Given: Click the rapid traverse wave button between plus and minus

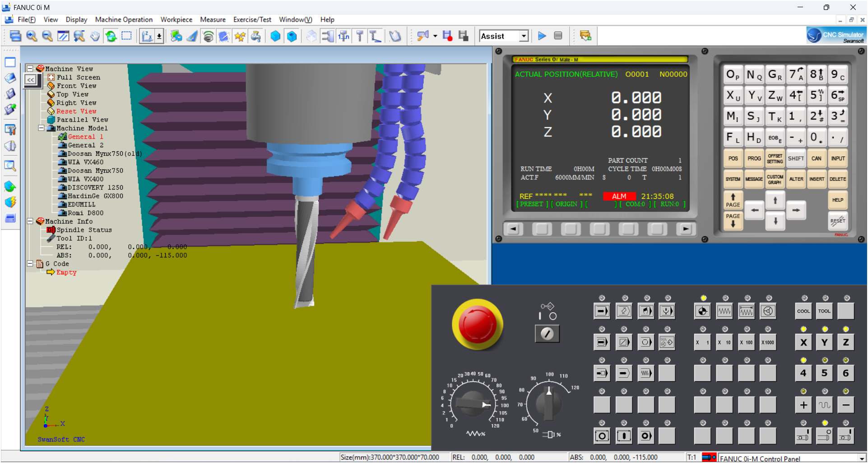Looking at the screenshot, I should (x=825, y=405).
